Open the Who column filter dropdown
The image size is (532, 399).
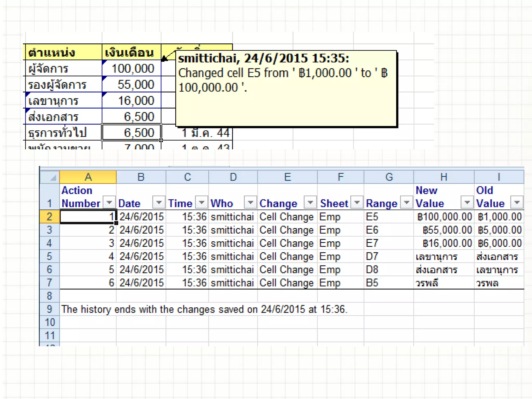(250, 202)
